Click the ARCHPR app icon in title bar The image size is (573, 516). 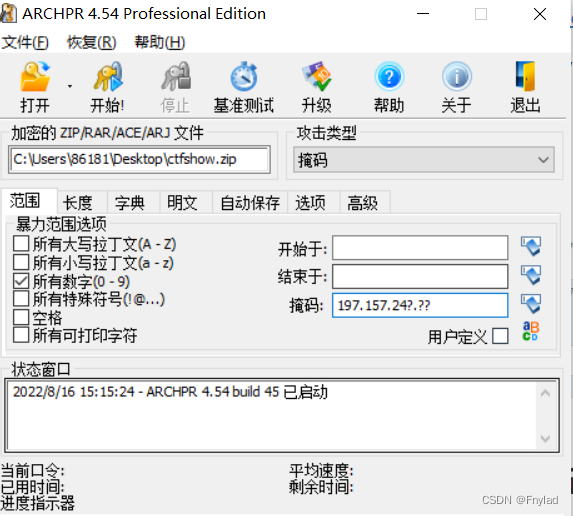coord(8,14)
